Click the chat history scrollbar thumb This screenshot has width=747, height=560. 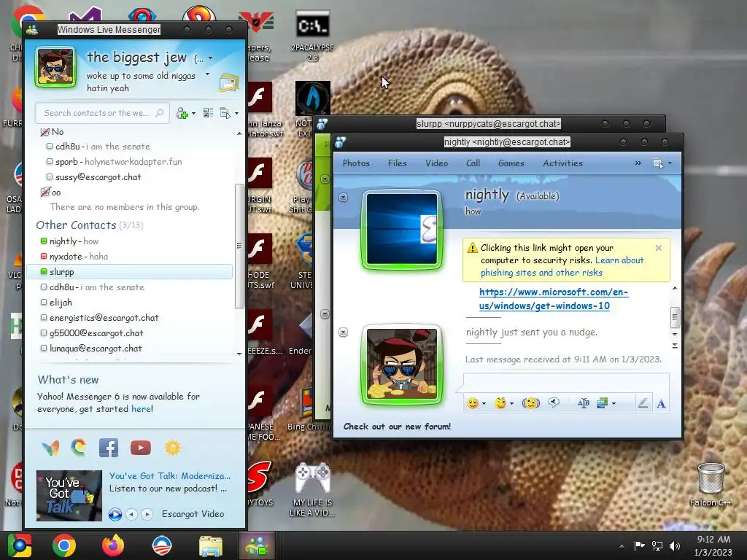coord(675,318)
